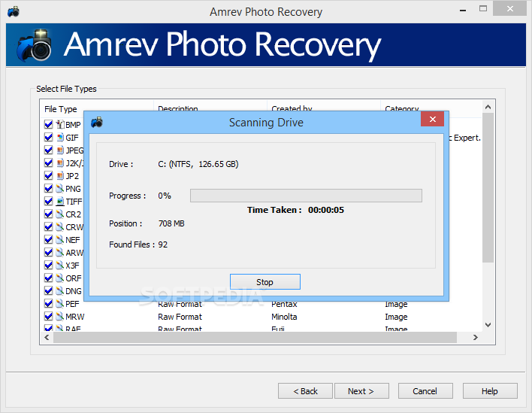Click the 'Raw Format' description in MRW row

tap(180, 317)
